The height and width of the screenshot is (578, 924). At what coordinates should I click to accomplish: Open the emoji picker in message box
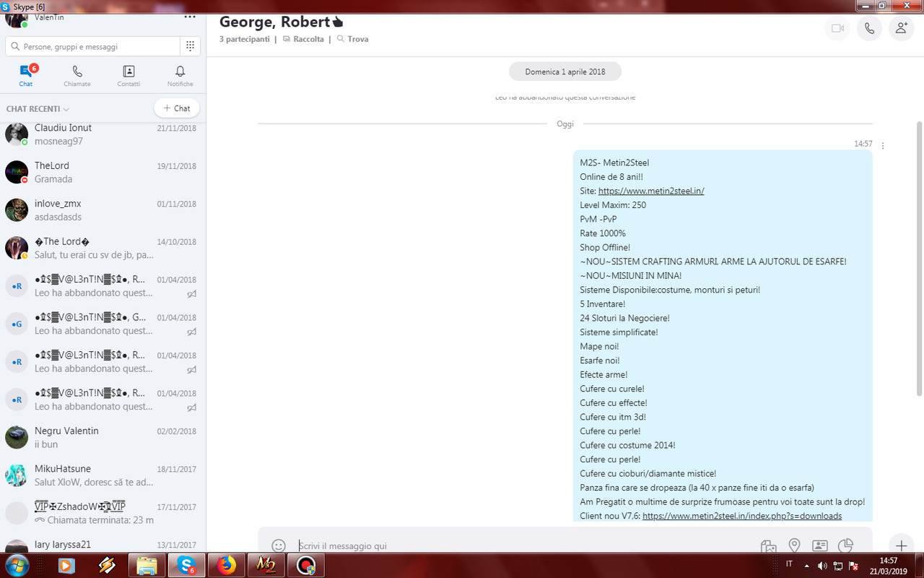(279, 545)
